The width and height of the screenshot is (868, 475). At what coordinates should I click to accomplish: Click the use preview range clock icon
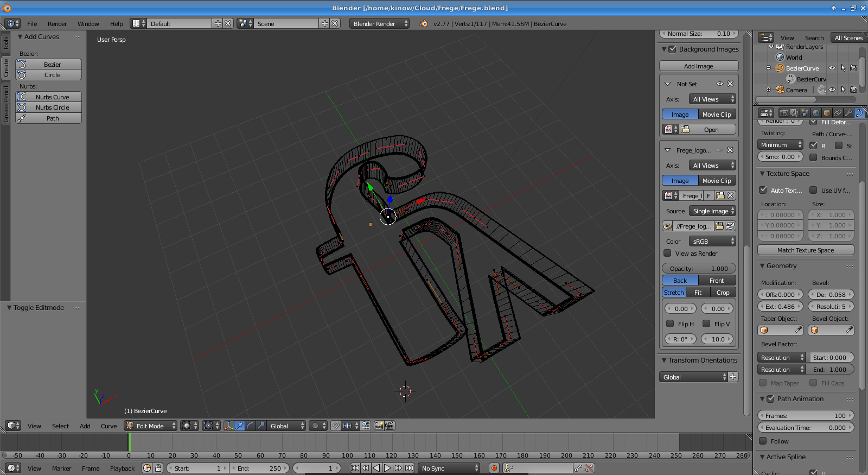147,468
